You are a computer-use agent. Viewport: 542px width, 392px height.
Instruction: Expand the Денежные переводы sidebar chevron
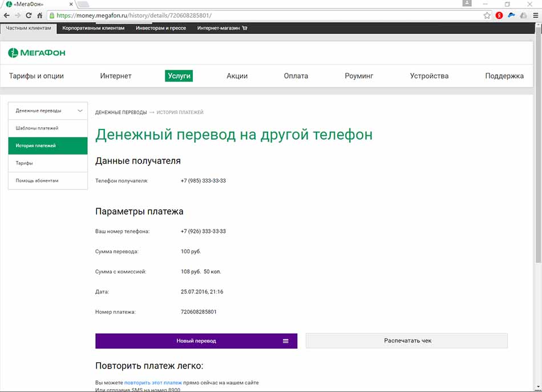click(80, 111)
